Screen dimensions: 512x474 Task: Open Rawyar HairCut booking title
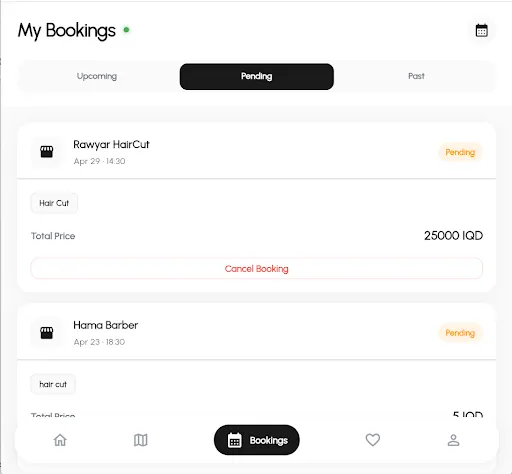[x=111, y=145]
